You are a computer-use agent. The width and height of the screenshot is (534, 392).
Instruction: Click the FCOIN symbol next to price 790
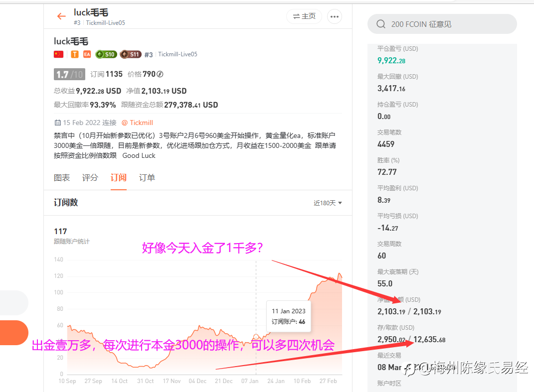pyautogui.click(x=160, y=74)
